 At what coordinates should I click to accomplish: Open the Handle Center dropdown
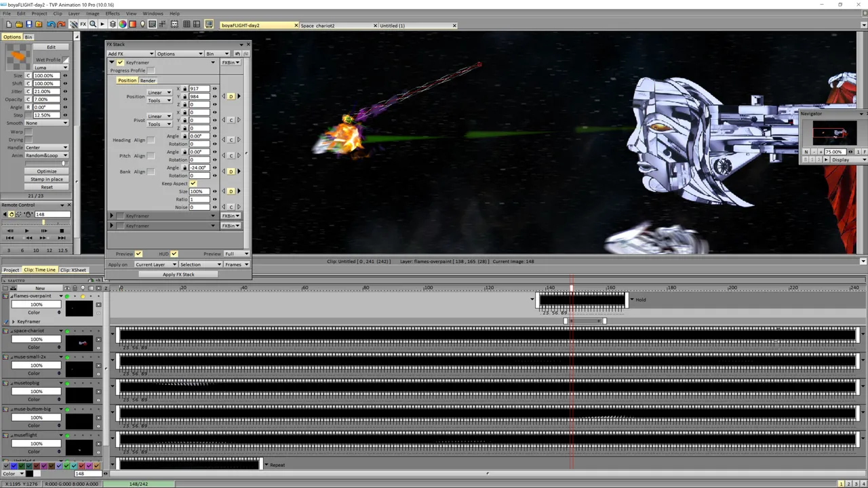pyautogui.click(x=47, y=147)
